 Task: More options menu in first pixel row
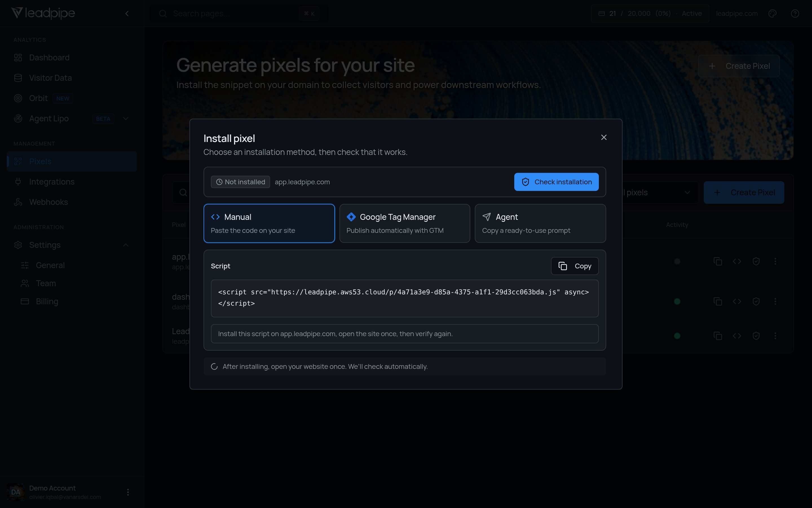click(x=775, y=261)
